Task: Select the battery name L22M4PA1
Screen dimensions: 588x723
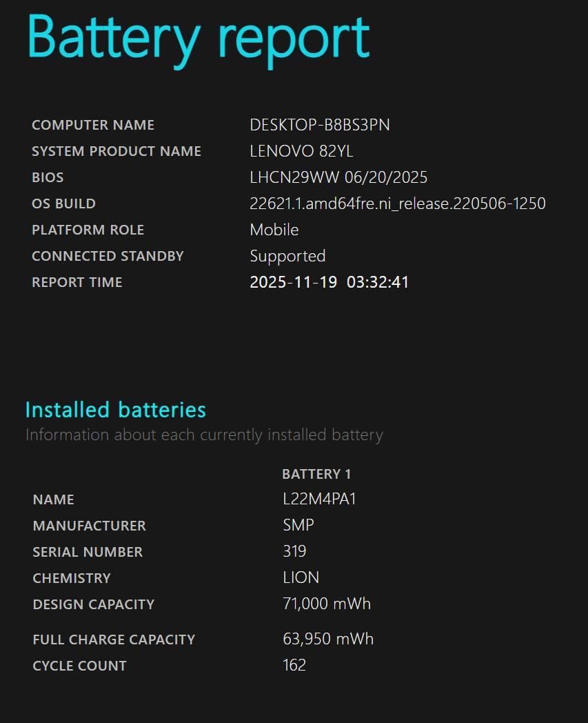Action: click(319, 499)
